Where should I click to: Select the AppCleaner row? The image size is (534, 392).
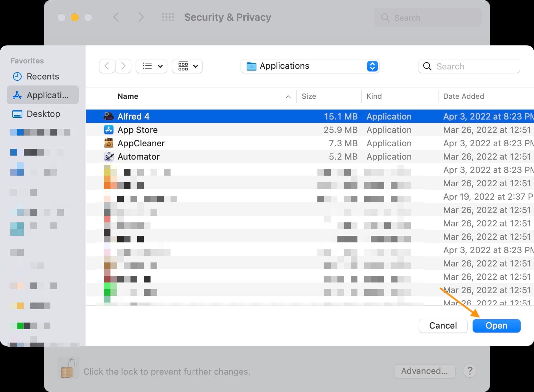pos(310,143)
